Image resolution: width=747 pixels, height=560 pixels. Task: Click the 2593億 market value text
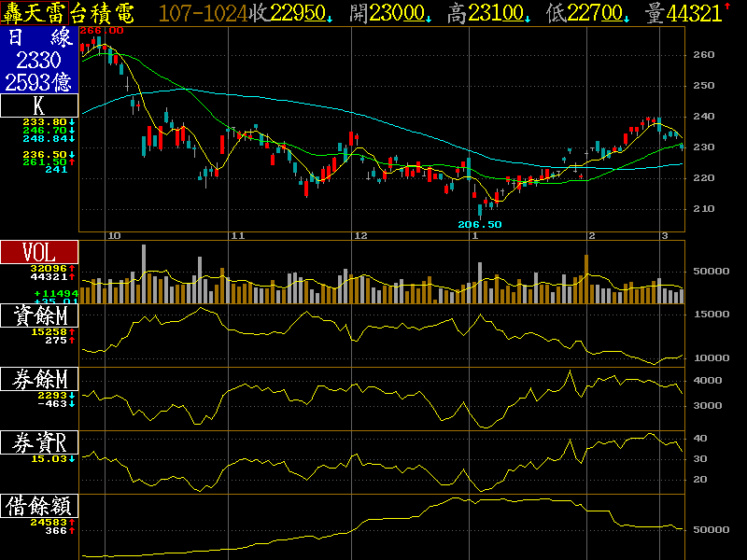39,82
